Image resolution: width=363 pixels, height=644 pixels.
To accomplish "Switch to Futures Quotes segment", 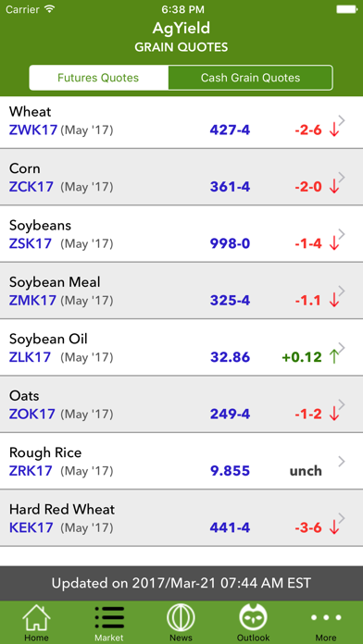I will 98,78.
